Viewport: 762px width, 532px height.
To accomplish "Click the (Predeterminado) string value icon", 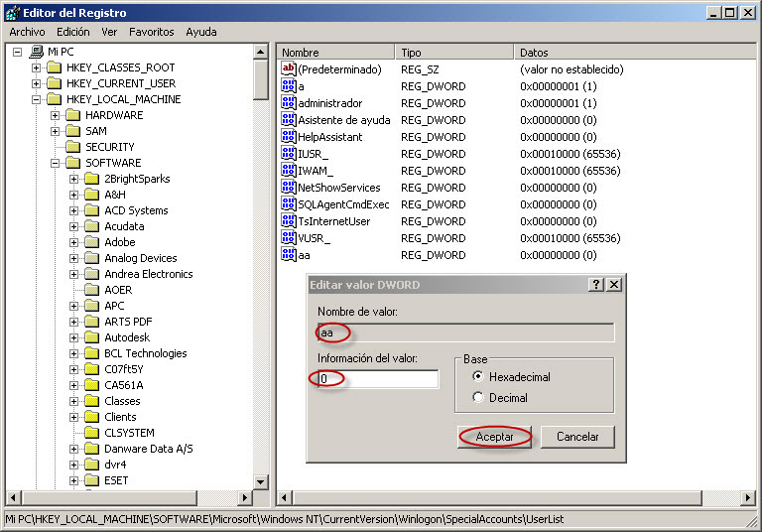I will tap(288, 68).
